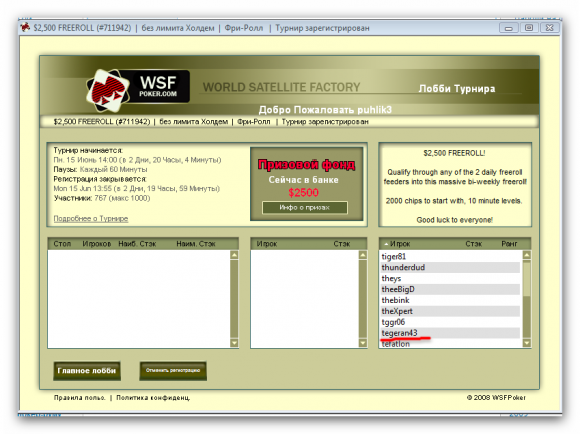Select player tiger81 in list
Viewport: 580px width, 434px height.
(451, 256)
